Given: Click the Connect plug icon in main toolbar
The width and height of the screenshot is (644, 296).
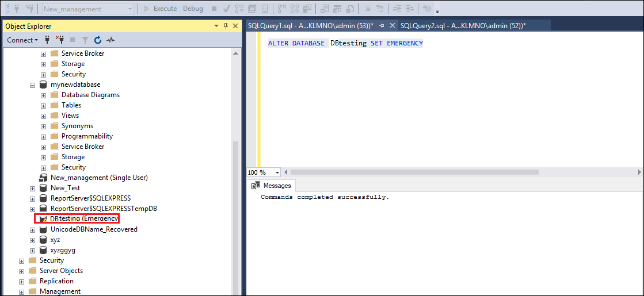Looking at the screenshot, I should (18, 9).
